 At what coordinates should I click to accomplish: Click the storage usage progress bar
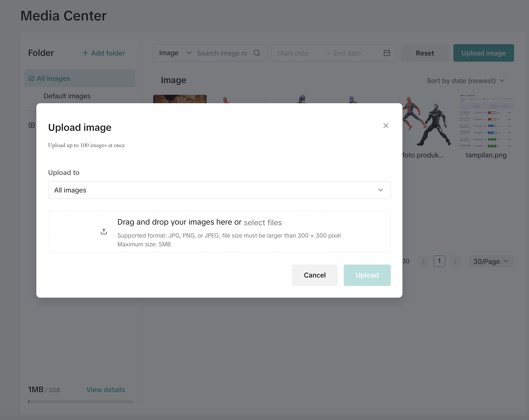coord(80,402)
